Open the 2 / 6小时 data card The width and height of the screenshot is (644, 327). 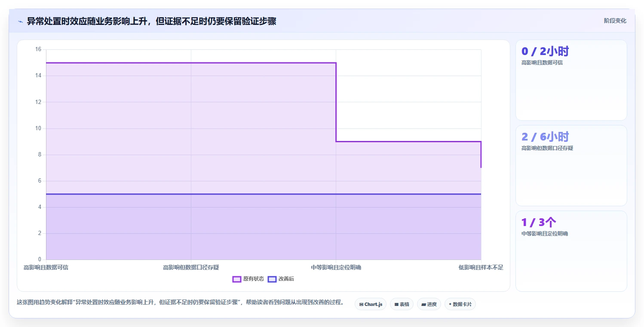pyautogui.click(x=571, y=165)
